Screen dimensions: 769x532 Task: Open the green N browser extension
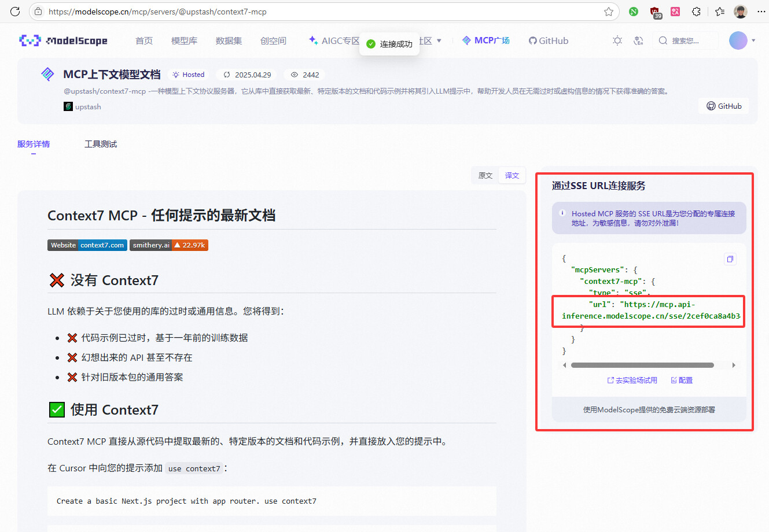[x=634, y=12]
